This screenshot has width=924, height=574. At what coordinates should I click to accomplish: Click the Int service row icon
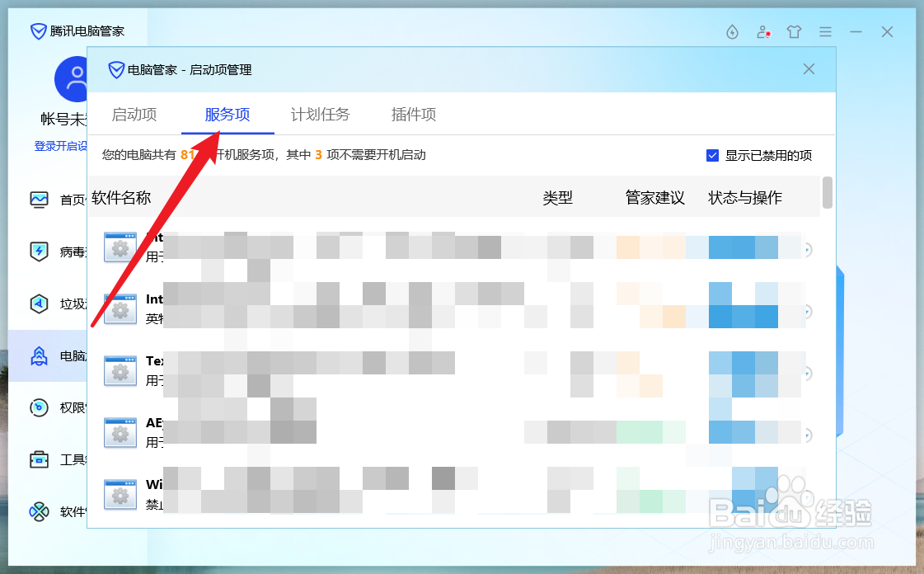tap(120, 308)
